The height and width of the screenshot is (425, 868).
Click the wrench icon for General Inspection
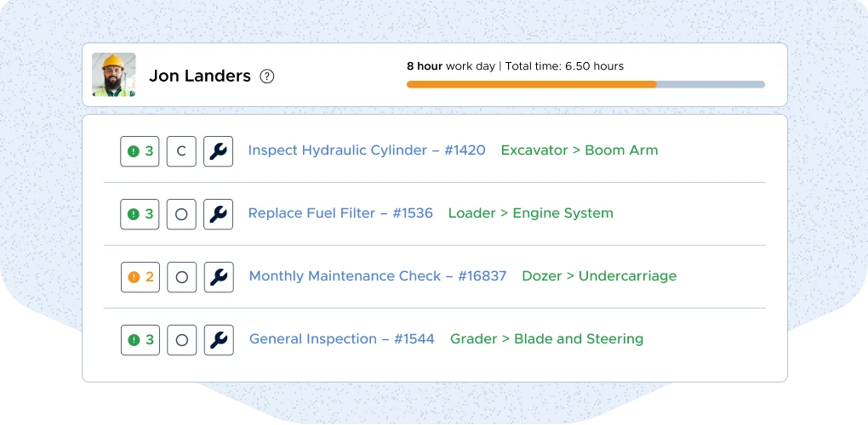coord(218,340)
